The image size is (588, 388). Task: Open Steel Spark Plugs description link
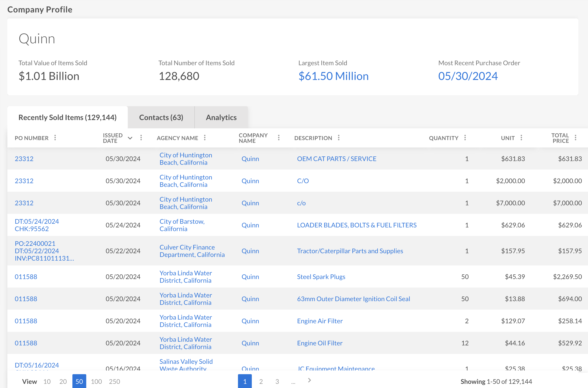click(x=321, y=277)
